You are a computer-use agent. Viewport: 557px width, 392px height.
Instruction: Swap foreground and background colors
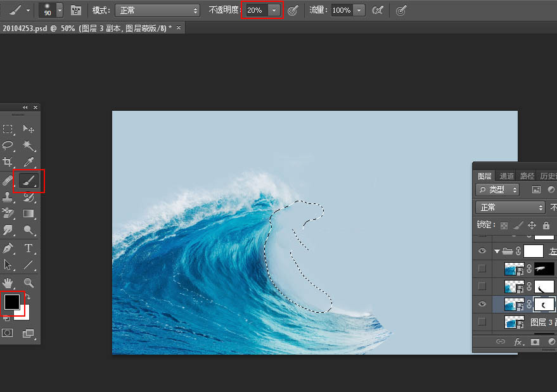(28, 297)
